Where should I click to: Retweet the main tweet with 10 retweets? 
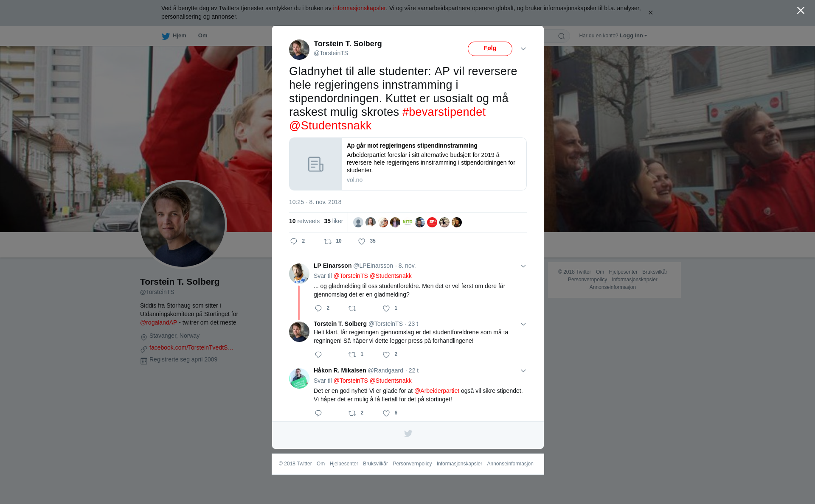tap(328, 241)
